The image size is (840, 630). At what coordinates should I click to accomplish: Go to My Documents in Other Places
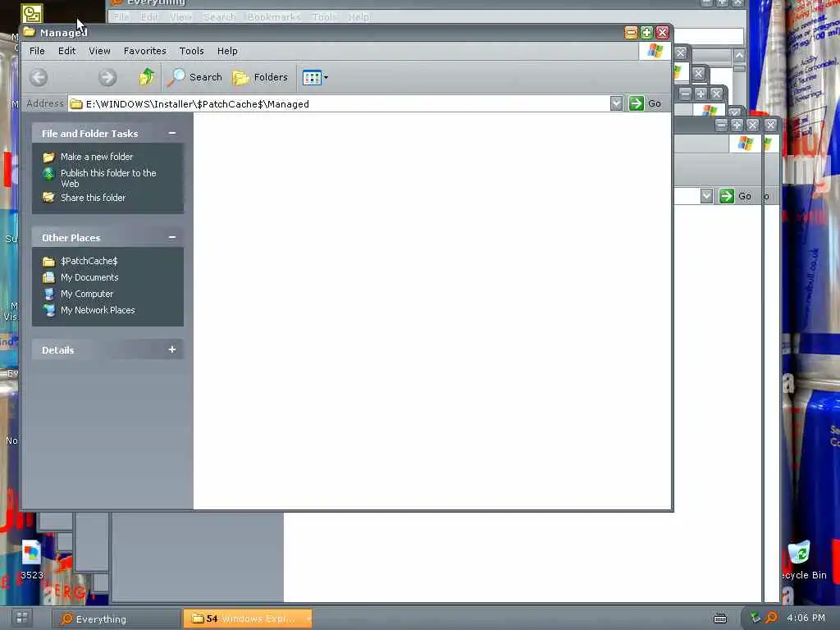click(x=89, y=277)
